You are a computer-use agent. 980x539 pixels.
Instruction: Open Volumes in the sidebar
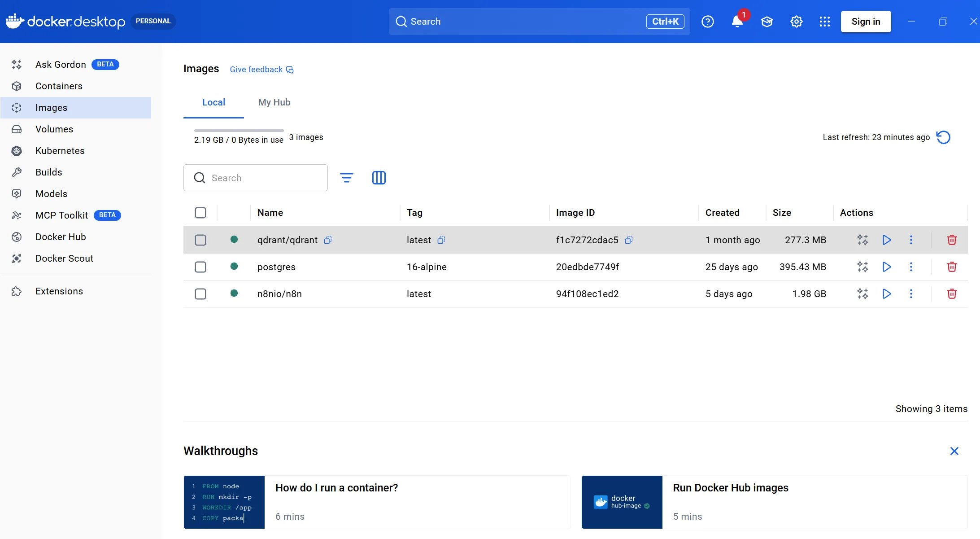[54, 129]
